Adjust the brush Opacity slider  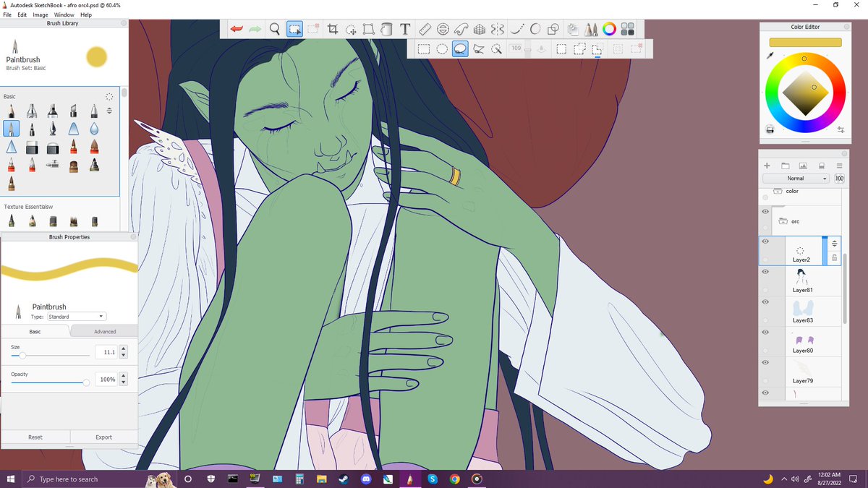click(x=51, y=382)
